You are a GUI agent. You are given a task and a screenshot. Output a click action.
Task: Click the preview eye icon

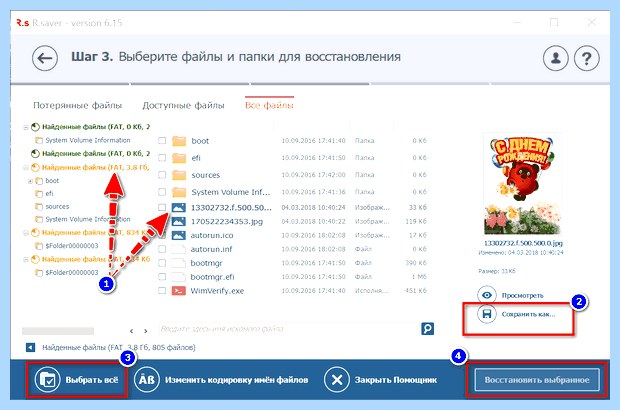pyautogui.click(x=487, y=295)
